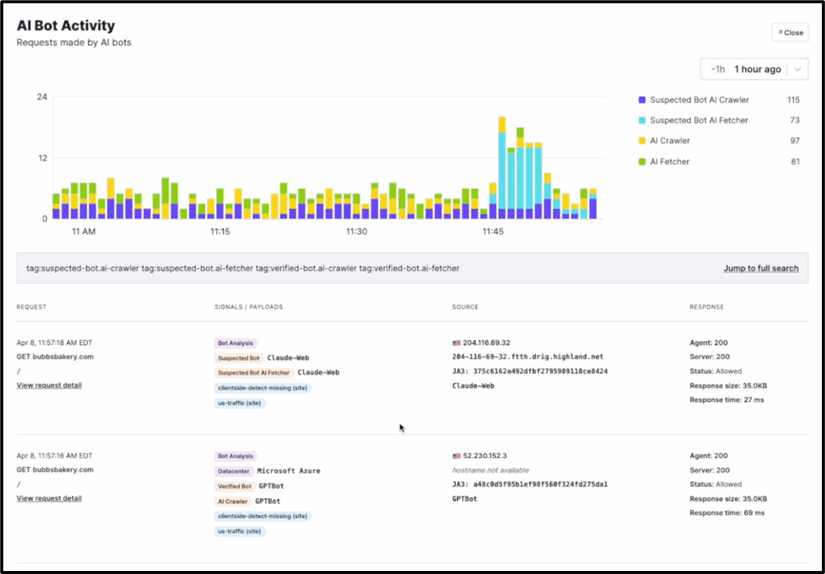
Task: Click the Datacenter tag for Microsoft Azure
Action: pyautogui.click(x=233, y=471)
